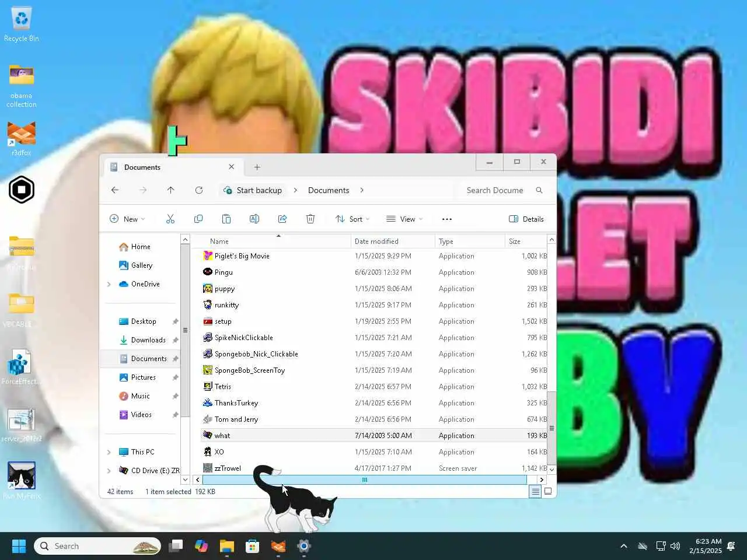This screenshot has width=747, height=560.
Task: Click the Copy toolbar icon
Action: (198, 219)
